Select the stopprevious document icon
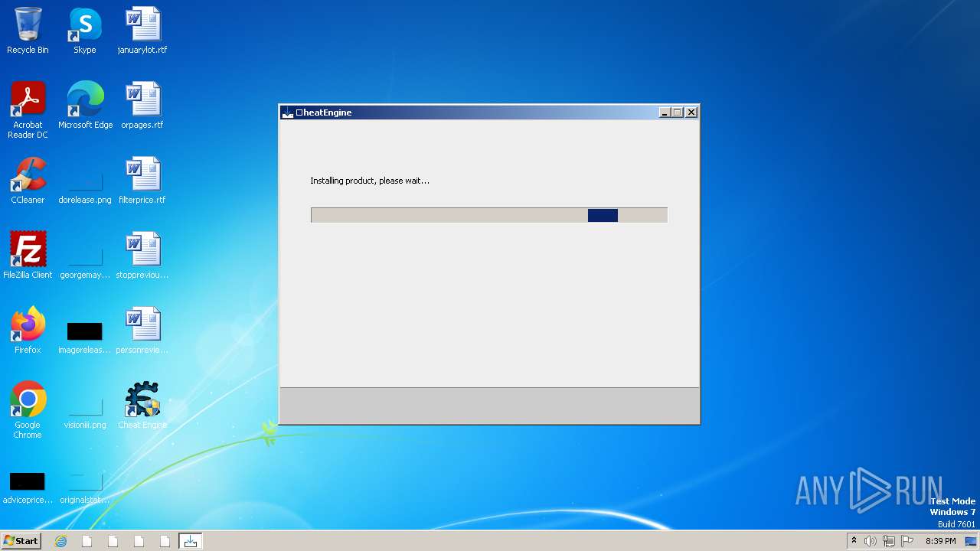This screenshot has width=980, height=551. [x=142, y=256]
